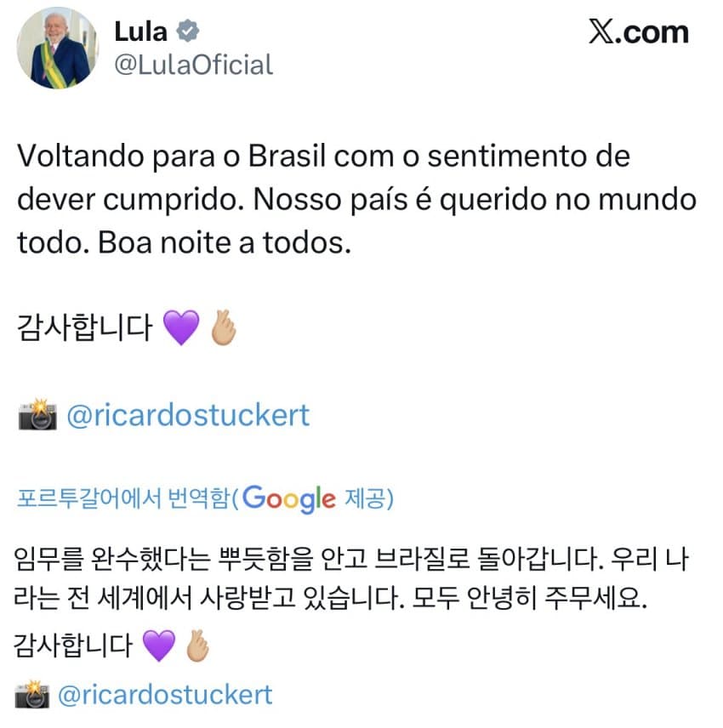
Task: Click the 'Translated from Portuguese' Korean link
Action: (x=123, y=498)
